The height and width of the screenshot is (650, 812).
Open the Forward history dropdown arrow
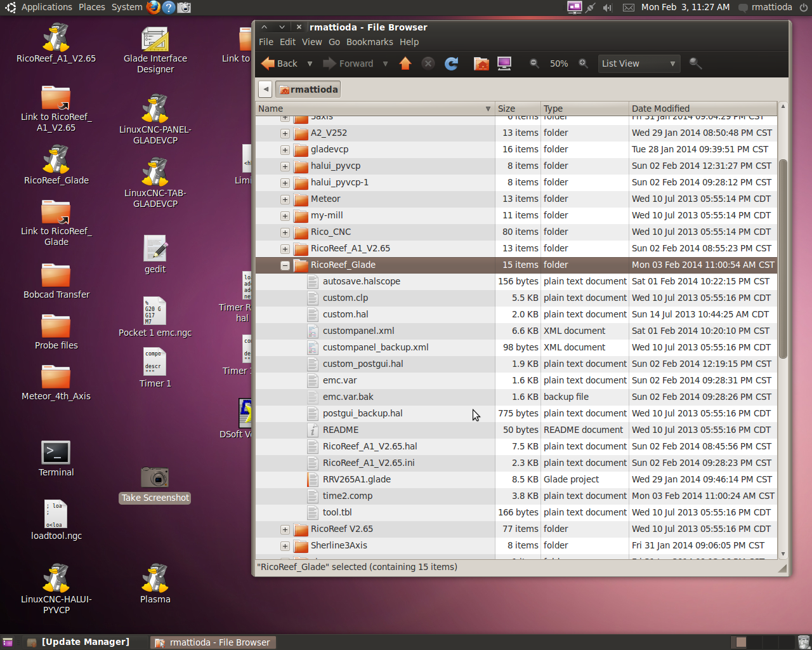(385, 63)
